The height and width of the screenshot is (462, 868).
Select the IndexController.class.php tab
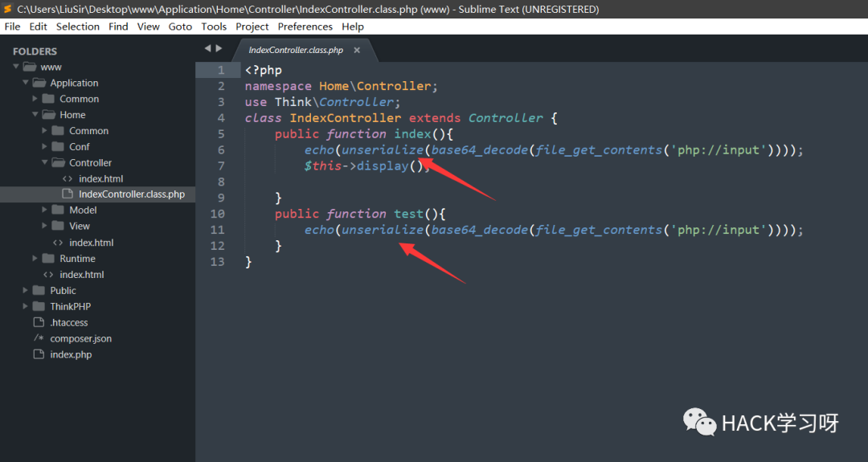click(296, 50)
